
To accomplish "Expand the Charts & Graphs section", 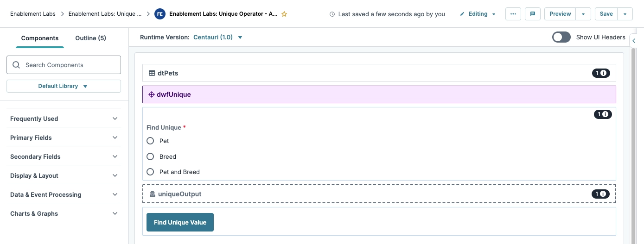I will click(x=64, y=213).
